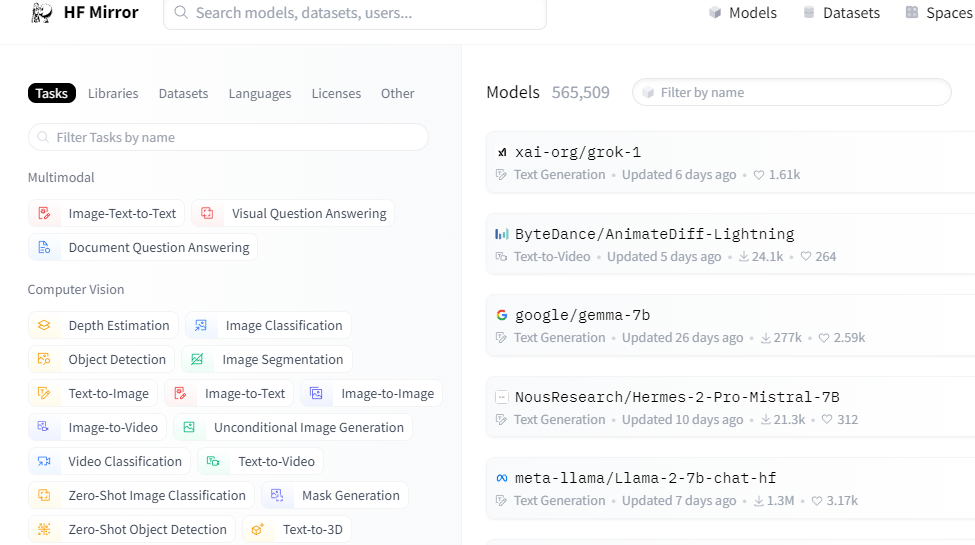Open the Licenses filter tab
The height and width of the screenshot is (545, 975).
pos(336,93)
